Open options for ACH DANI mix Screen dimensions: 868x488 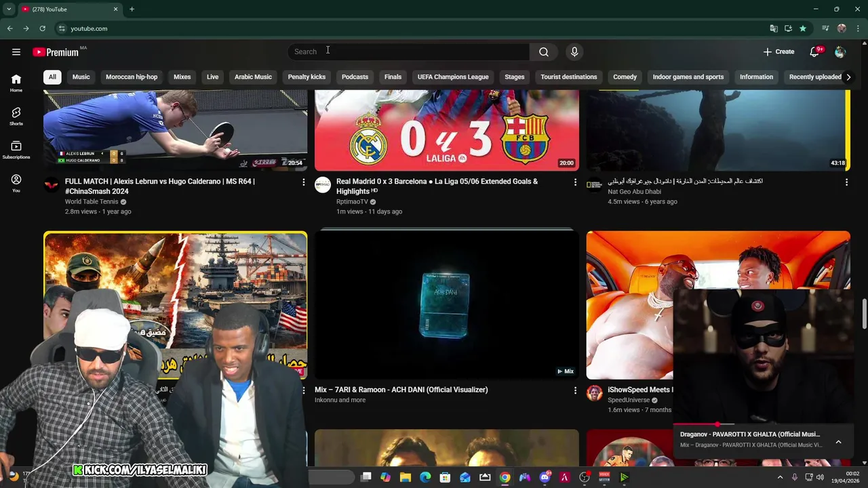point(575,390)
